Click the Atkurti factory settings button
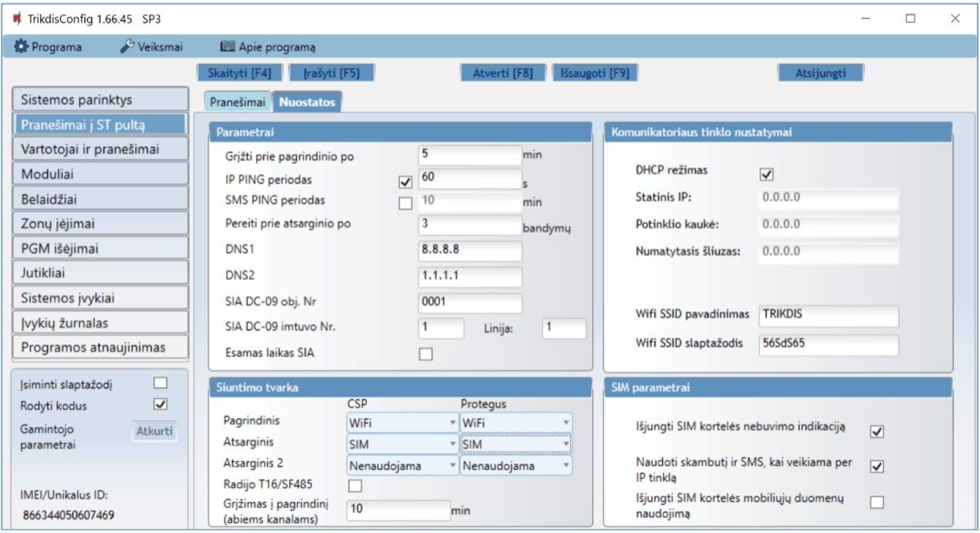This screenshot has width=980, height=533. coord(155,431)
